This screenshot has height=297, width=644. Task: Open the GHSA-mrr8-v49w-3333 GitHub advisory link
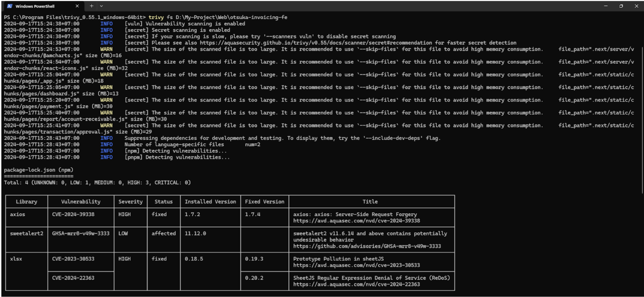[x=367, y=246]
